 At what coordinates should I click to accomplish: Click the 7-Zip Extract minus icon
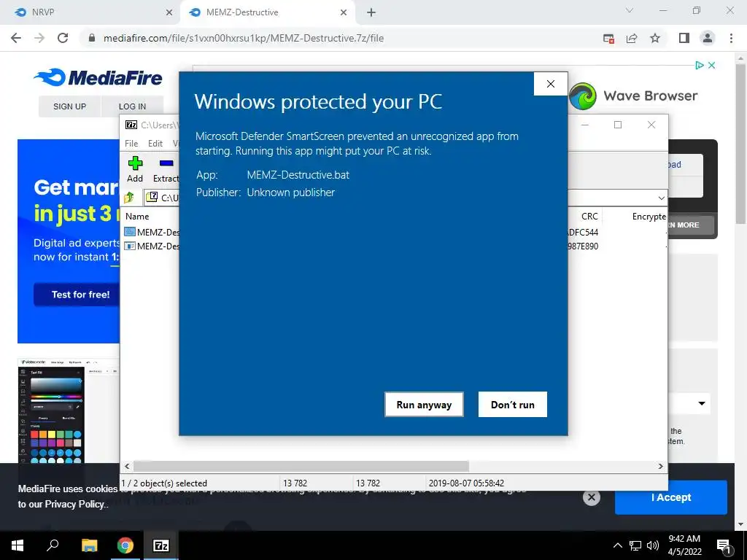[x=166, y=163]
